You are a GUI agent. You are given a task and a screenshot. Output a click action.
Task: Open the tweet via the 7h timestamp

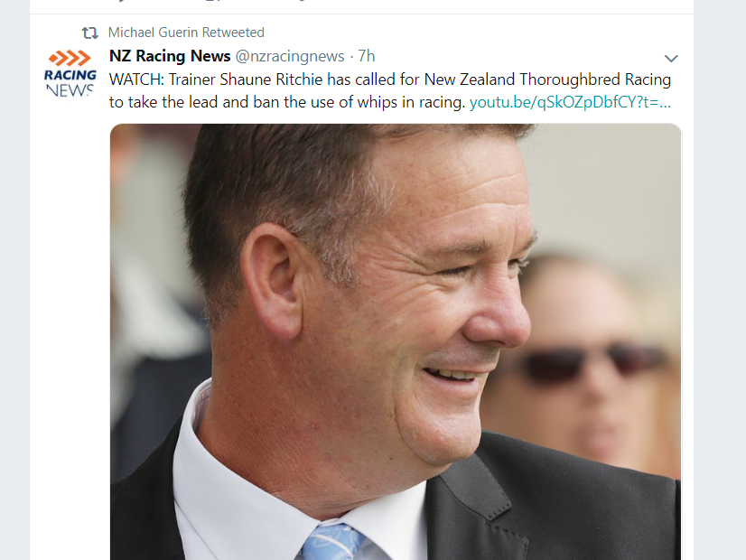tap(367, 56)
